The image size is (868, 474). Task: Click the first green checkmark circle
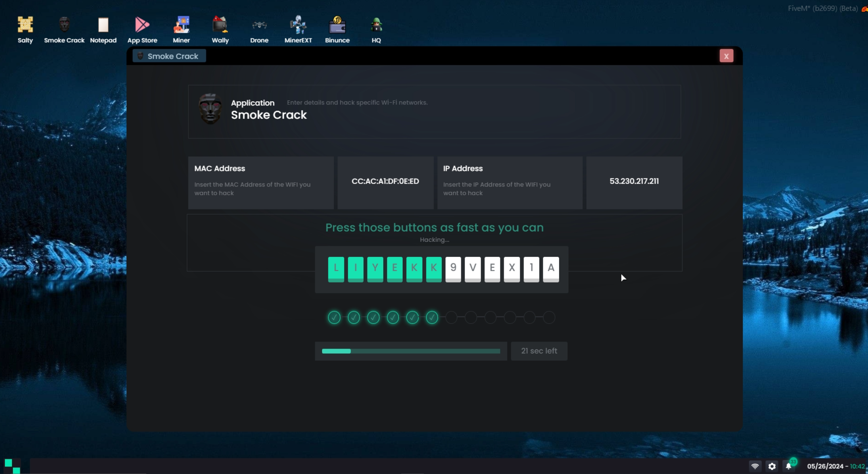pyautogui.click(x=334, y=317)
